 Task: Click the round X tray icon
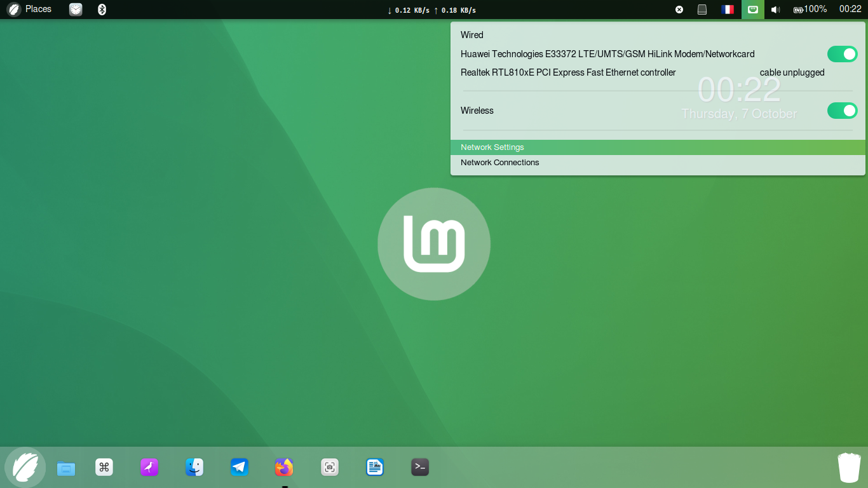679,10
